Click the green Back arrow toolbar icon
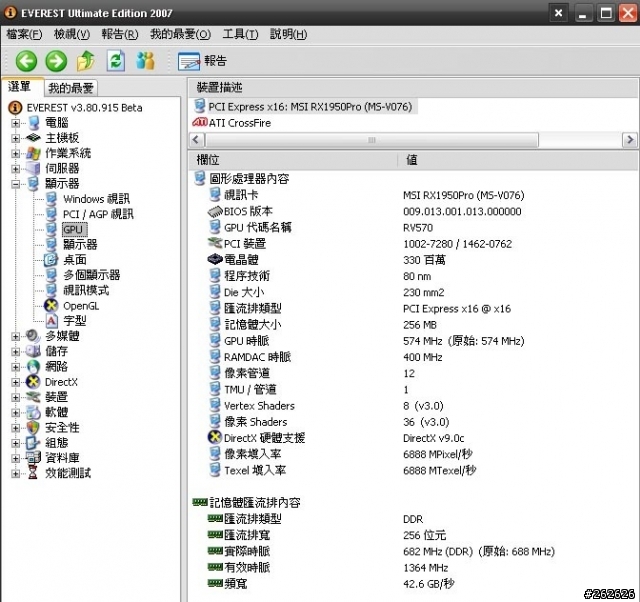The image size is (640, 602). tap(25, 61)
